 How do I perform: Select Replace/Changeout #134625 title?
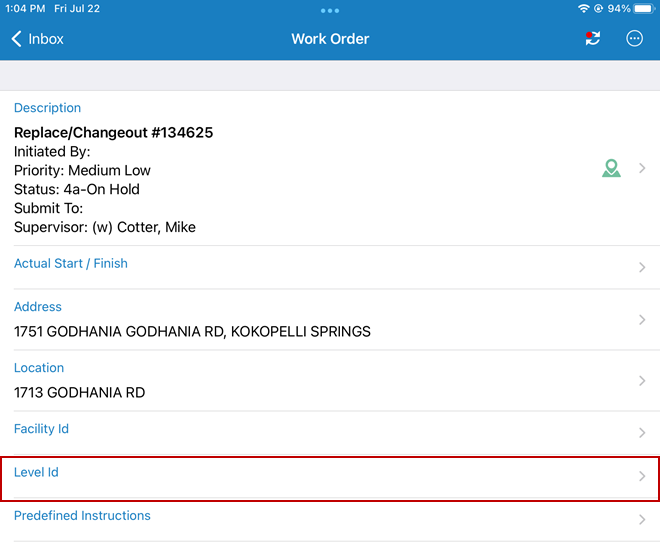[x=114, y=133]
